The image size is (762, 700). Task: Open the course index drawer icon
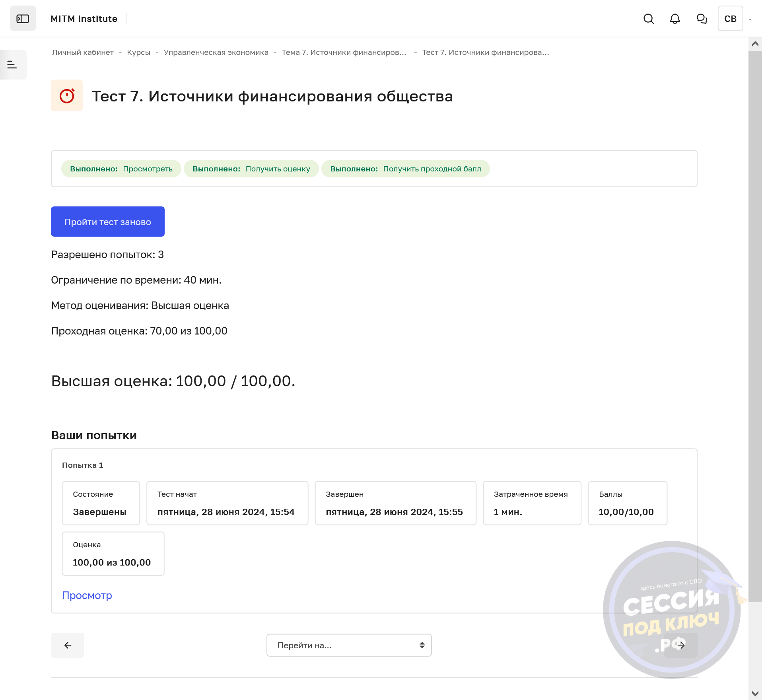click(x=12, y=64)
